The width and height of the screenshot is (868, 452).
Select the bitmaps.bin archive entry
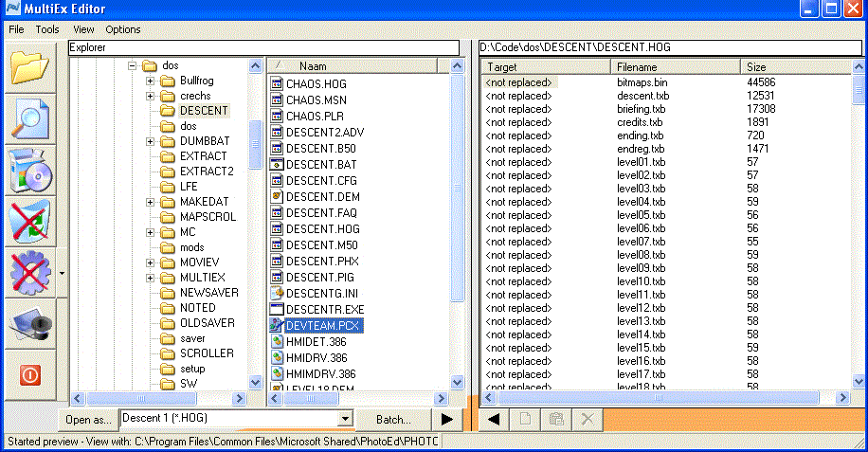coord(642,82)
